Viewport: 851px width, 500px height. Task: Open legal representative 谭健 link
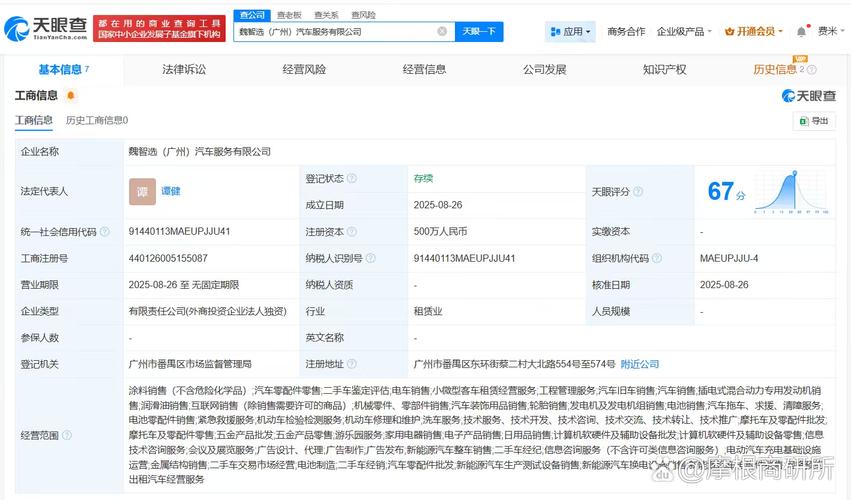tap(170, 191)
